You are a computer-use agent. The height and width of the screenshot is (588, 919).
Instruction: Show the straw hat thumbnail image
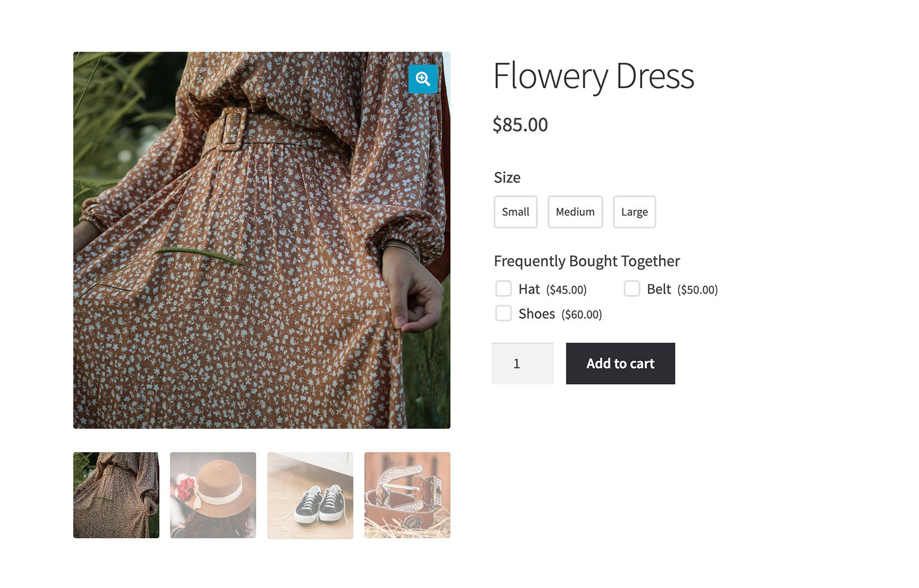coord(213,495)
